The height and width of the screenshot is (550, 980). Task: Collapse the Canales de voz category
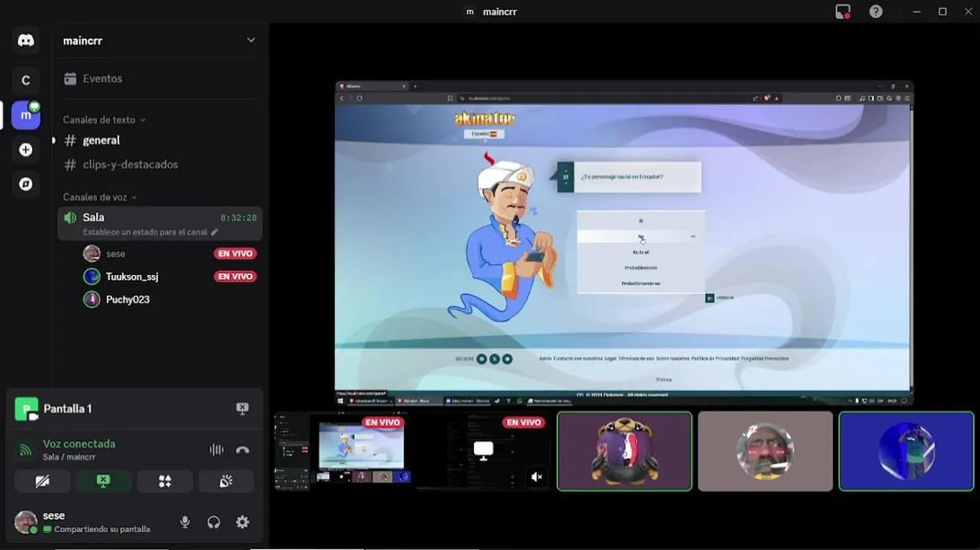(x=100, y=197)
